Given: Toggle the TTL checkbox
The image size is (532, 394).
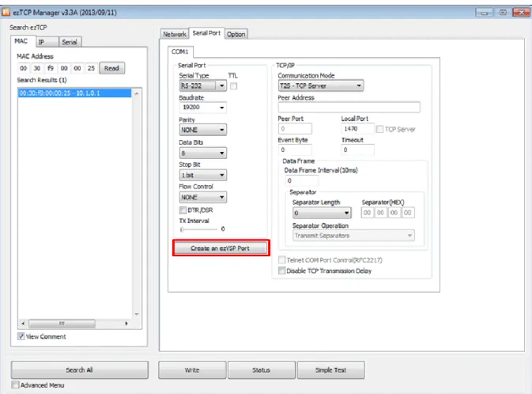Looking at the screenshot, I should tap(233, 86).
